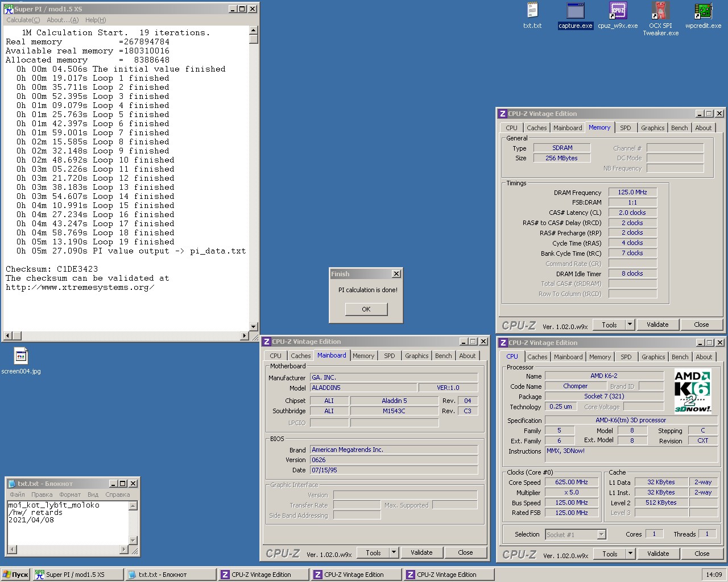This screenshot has height=582, width=728.
Task: Open the Файл menu in Notepad
Action: point(17,494)
